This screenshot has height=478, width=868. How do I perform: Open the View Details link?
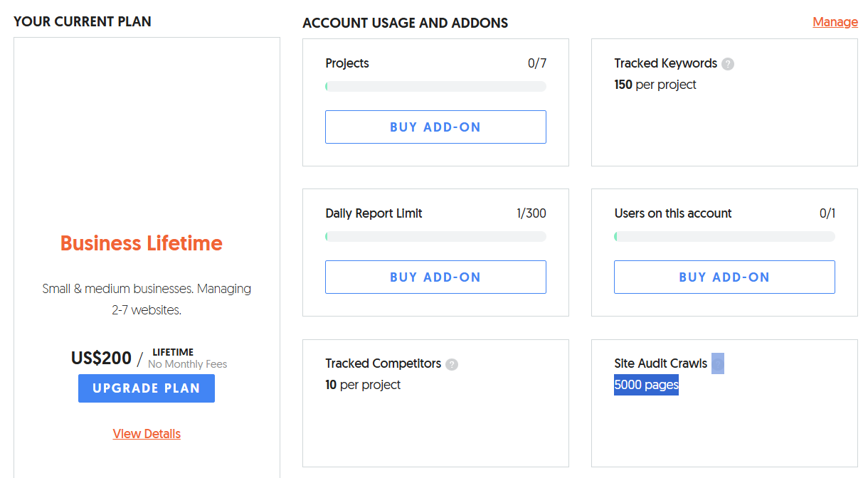147,434
